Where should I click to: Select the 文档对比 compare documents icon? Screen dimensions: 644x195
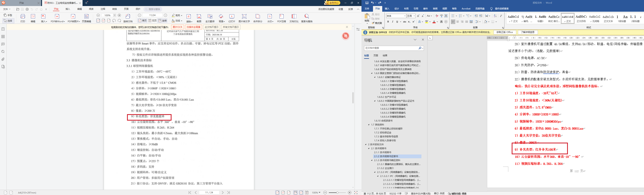point(294,17)
